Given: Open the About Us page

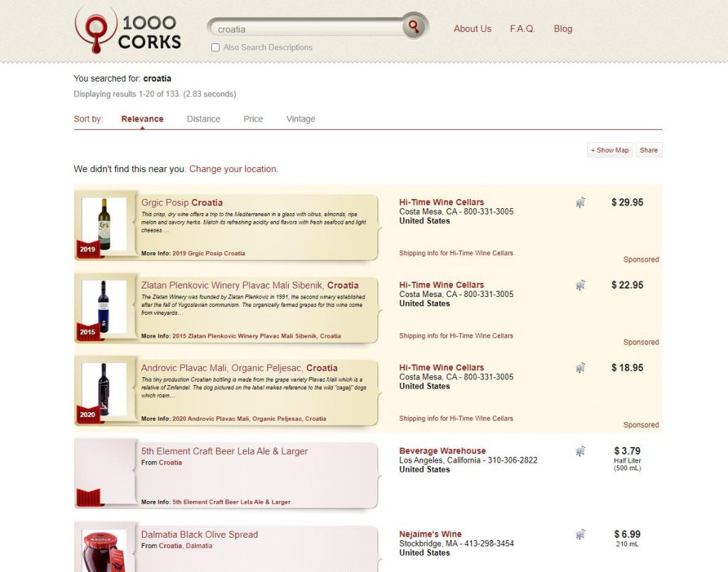Looking at the screenshot, I should [x=472, y=28].
